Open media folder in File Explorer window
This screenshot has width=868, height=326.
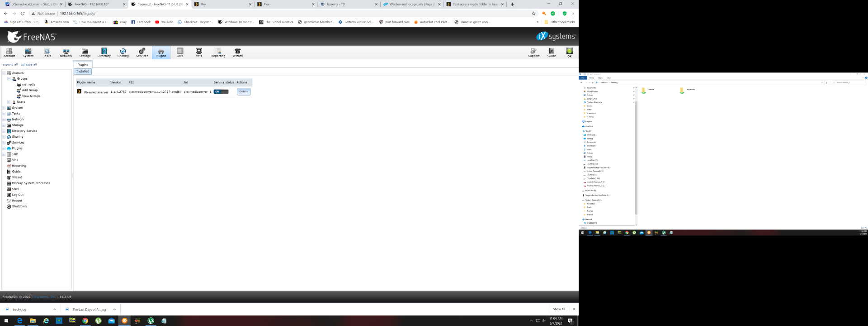pos(647,90)
